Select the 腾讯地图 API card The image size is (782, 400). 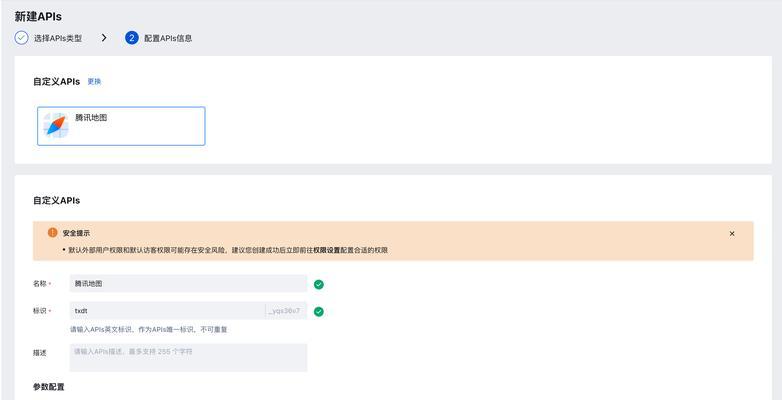pos(121,126)
